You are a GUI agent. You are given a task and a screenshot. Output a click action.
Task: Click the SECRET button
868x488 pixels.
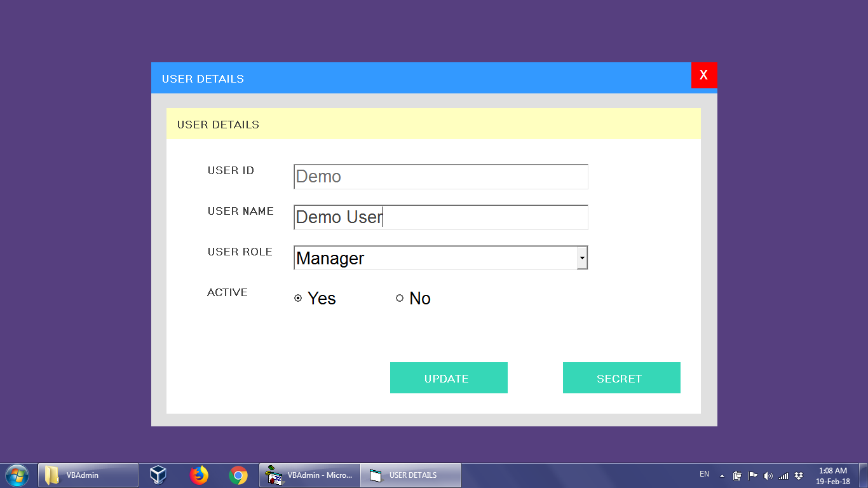tap(621, 378)
